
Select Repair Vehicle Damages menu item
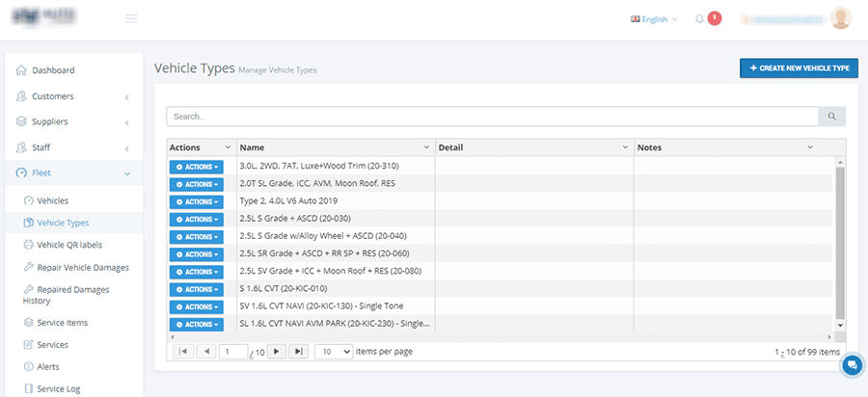pyautogui.click(x=82, y=267)
